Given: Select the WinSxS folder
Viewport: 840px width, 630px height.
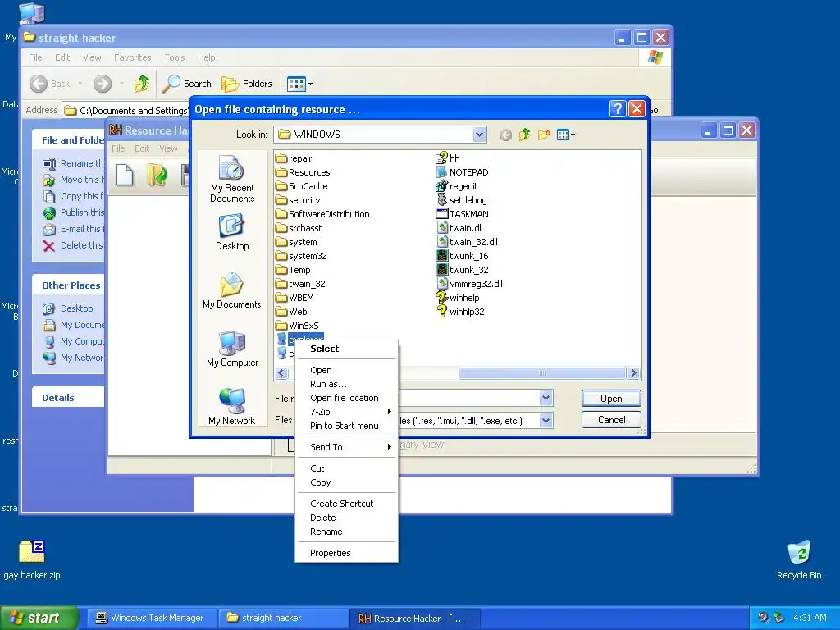Looking at the screenshot, I should 297,325.
